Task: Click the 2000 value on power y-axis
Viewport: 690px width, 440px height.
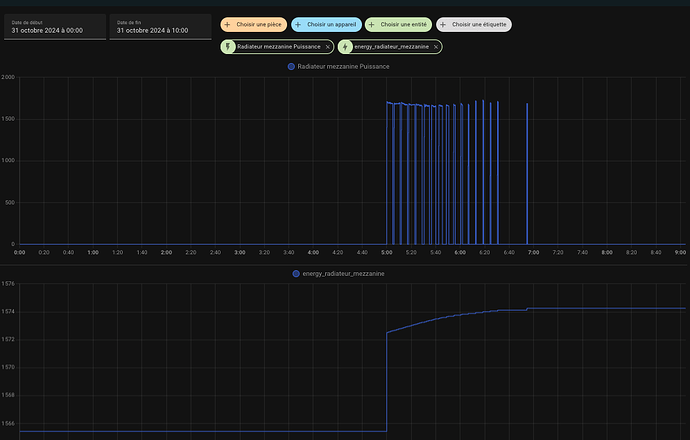Action: 8,77
